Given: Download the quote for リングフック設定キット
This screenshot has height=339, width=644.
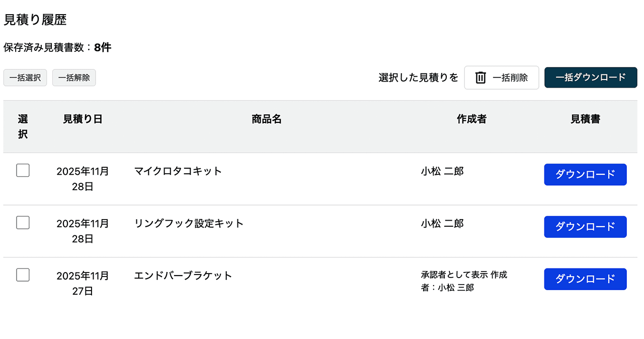Looking at the screenshot, I should [x=585, y=227].
